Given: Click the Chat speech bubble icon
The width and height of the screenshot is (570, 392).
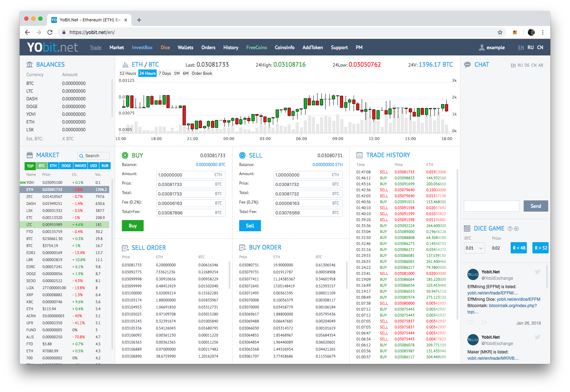Looking at the screenshot, I should 467,65.
